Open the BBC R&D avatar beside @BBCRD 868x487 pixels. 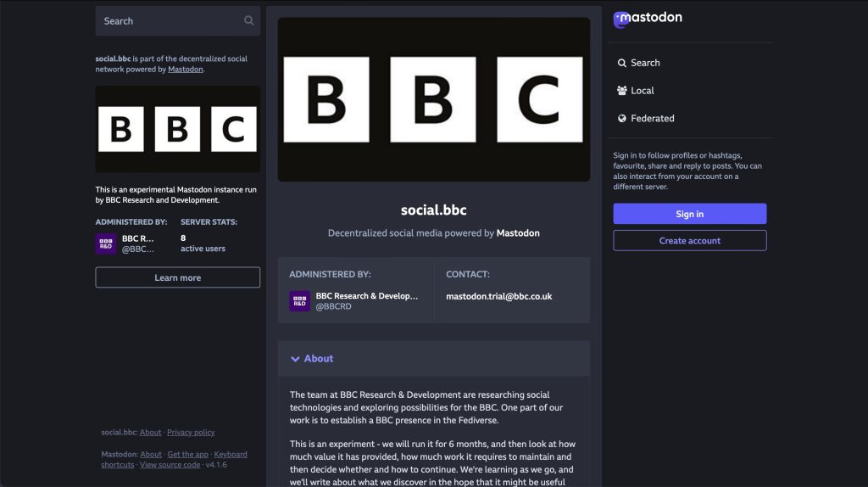299,301
